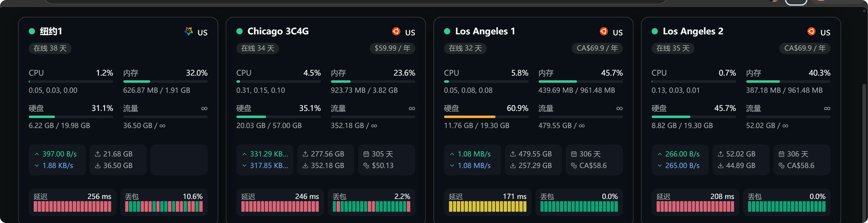Click the upload icon beside 479.55 GB
Image resolution: width=868 pixels, height=223 pixels.
pos(513,154)
